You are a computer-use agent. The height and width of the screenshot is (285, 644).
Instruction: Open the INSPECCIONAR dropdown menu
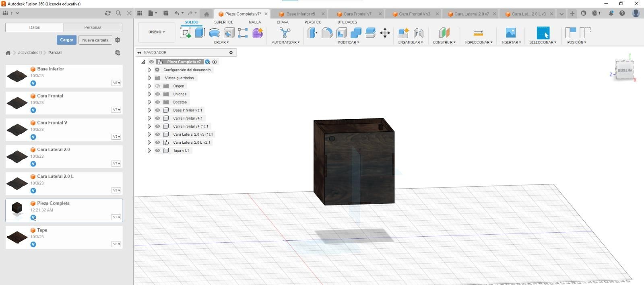point(478,42)
